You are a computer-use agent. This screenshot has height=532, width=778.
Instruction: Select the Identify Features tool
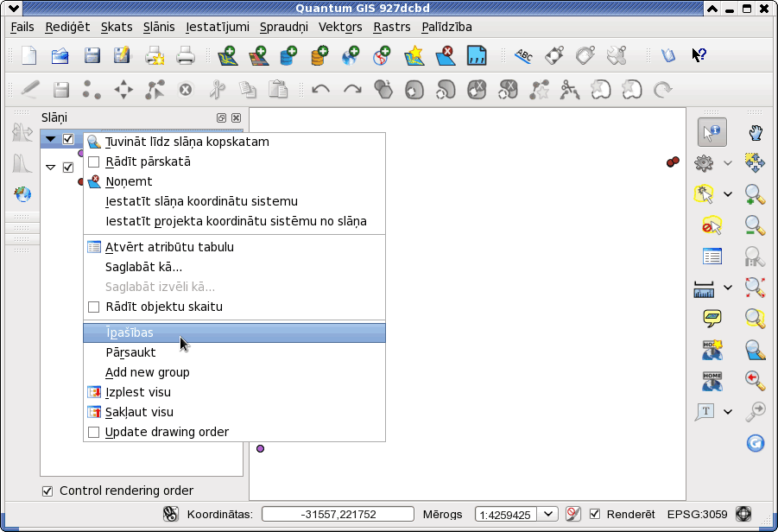(x=712, y=132)
